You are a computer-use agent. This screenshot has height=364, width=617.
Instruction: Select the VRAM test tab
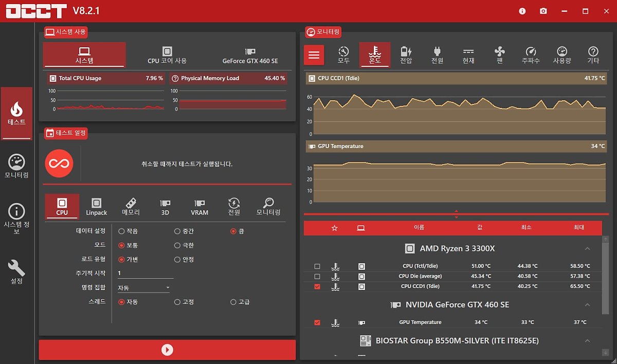pos(199,207)
